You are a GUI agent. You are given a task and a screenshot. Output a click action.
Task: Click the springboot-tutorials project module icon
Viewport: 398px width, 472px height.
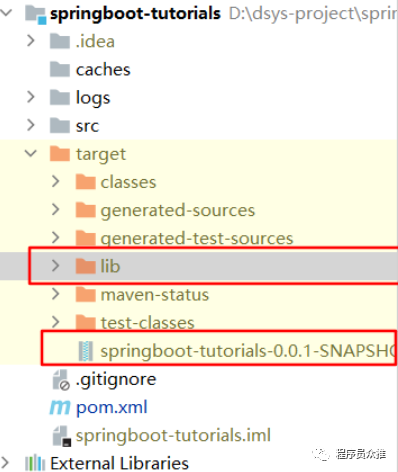click(36, 15)
